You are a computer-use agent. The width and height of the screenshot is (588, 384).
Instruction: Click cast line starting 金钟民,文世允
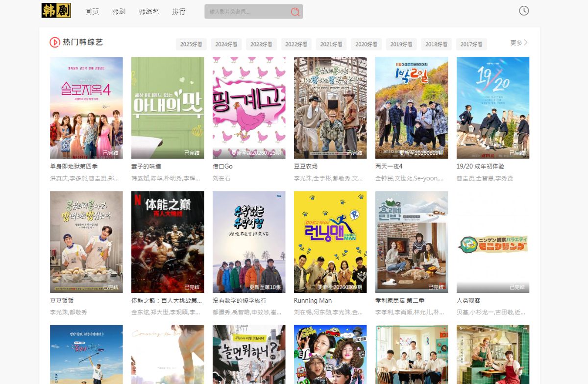pos(410,178)
